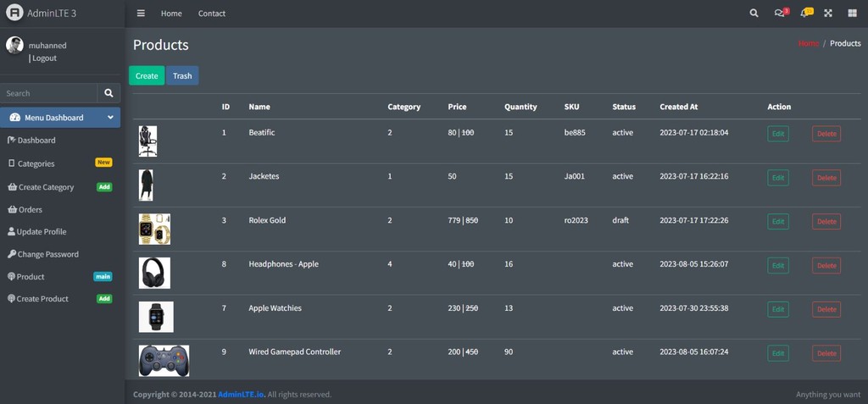Image resolution: width=868 pixels, height=404 pixels.
Task: Click the date 2023-08-05 16:07:24
Action: [694, 352]
